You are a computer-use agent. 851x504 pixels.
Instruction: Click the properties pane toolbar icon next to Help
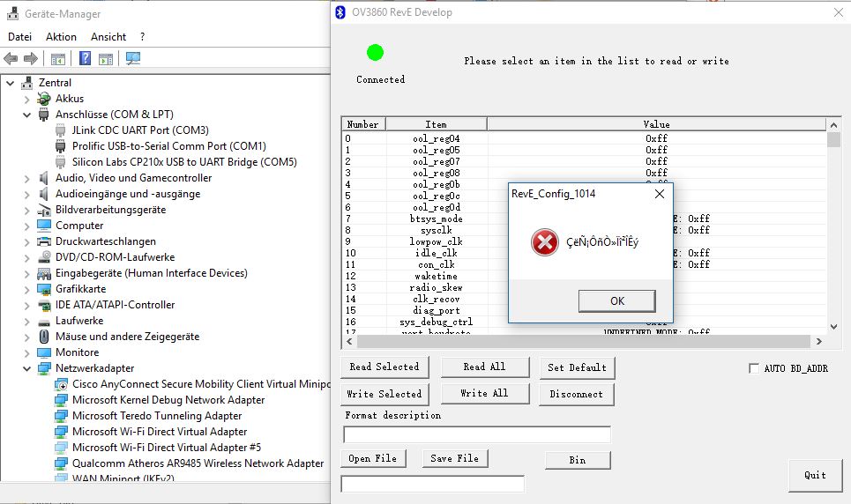(x=106, y=59)
